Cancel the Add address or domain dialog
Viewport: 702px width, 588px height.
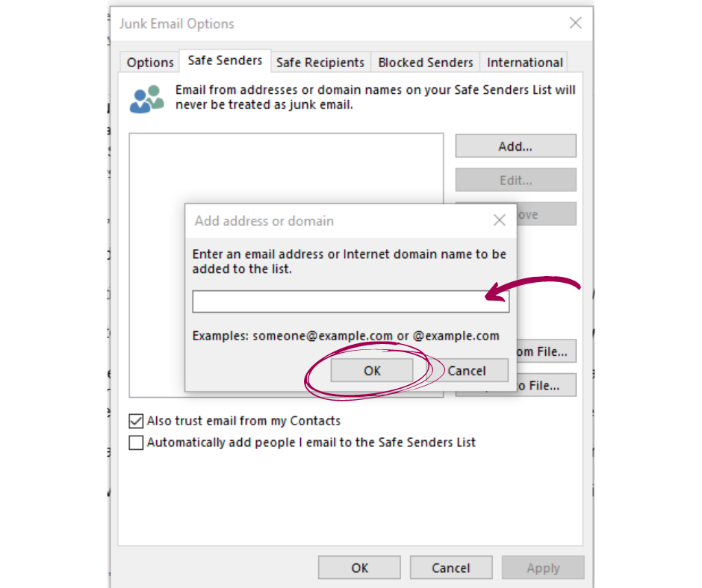point(466,370)
